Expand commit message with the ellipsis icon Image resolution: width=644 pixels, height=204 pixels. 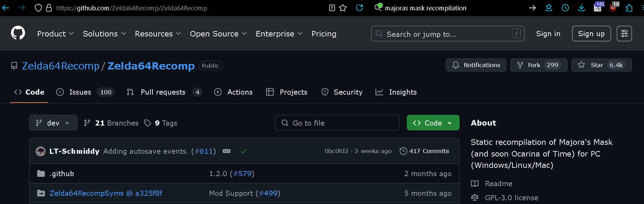pyautogui.click(x=226, y=151)
